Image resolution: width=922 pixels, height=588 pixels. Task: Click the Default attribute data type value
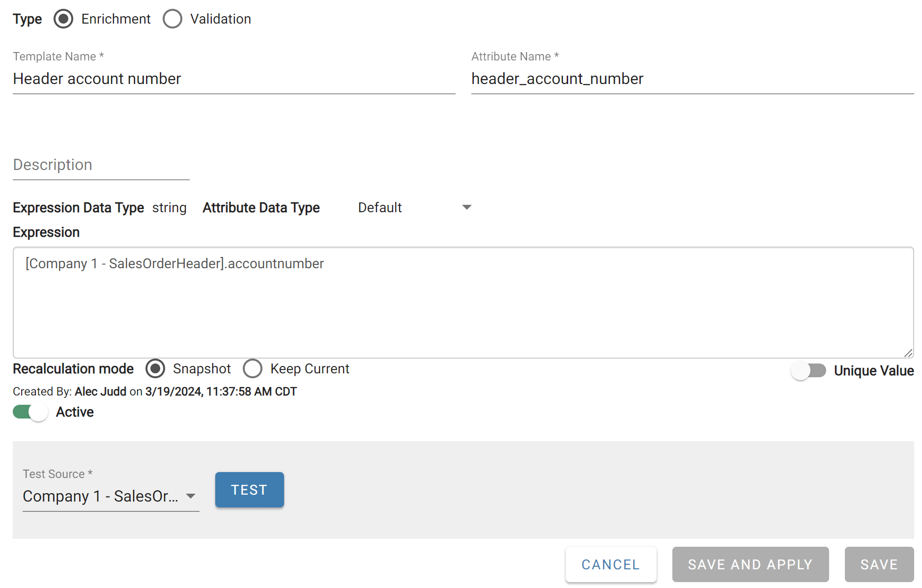pyautogui.click(x=380, y=208)
